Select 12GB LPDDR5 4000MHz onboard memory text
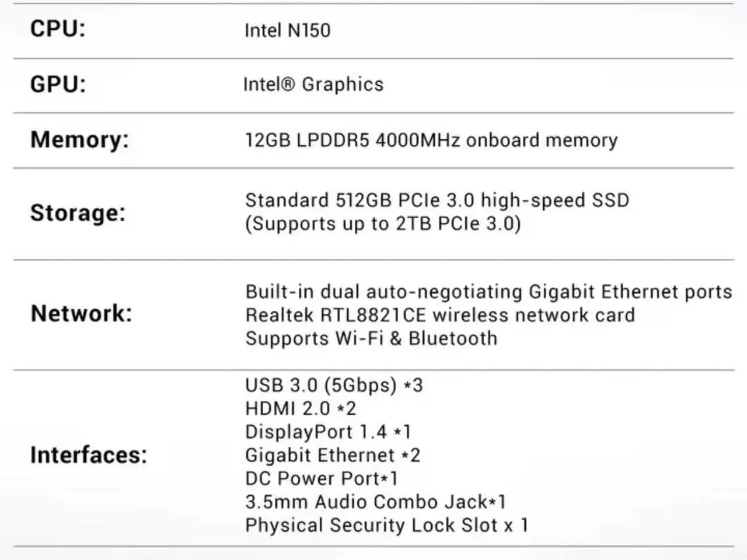 point(431,141)
